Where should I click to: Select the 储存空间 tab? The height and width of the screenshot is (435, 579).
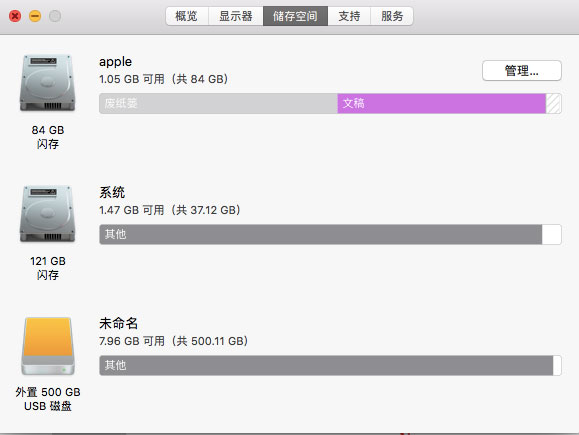pos(295,16)
